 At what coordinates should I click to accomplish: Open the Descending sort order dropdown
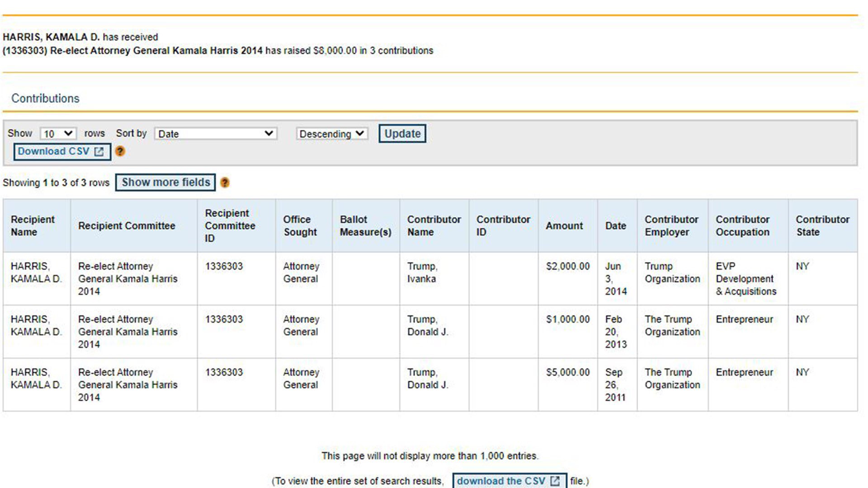(x=332, y=134)
